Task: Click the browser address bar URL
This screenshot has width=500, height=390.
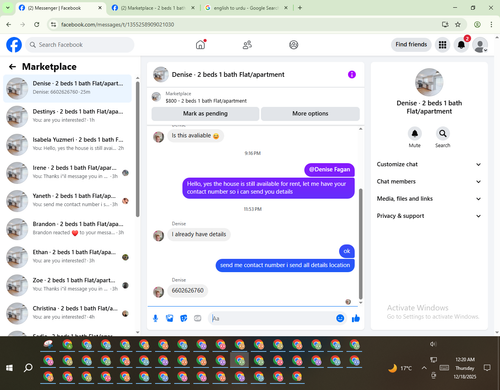Action: pyautogui.click(x=117, y=24)
